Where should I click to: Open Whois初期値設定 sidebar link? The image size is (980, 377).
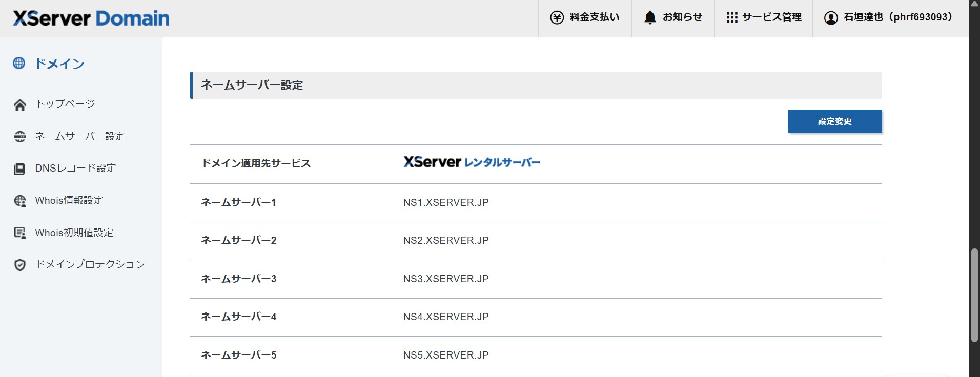(x=74, y=233)
